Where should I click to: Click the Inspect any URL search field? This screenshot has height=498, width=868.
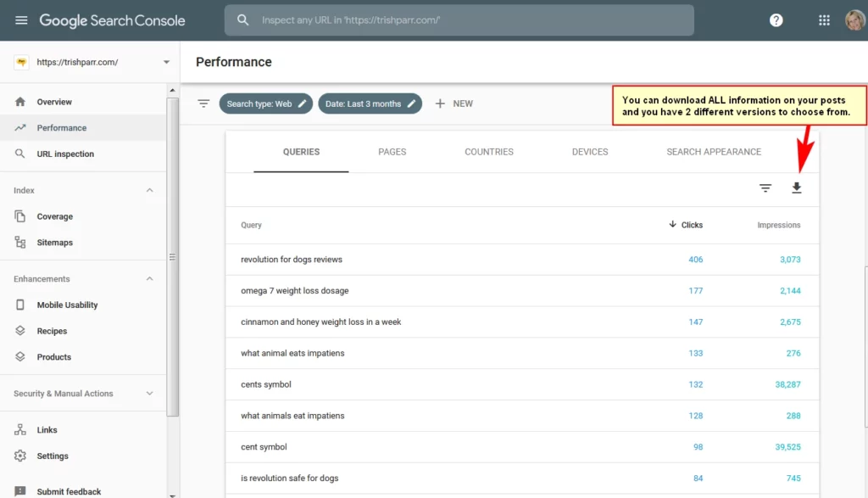[459, 20]
